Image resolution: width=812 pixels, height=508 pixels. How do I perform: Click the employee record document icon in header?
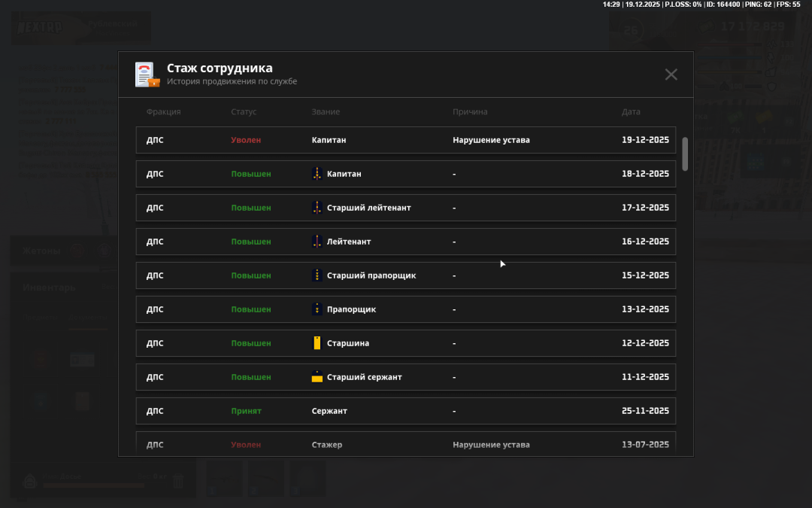[147, 75]
